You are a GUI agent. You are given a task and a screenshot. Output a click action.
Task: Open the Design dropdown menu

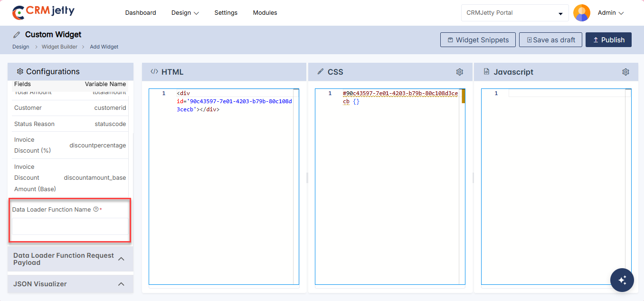[185, 13]
